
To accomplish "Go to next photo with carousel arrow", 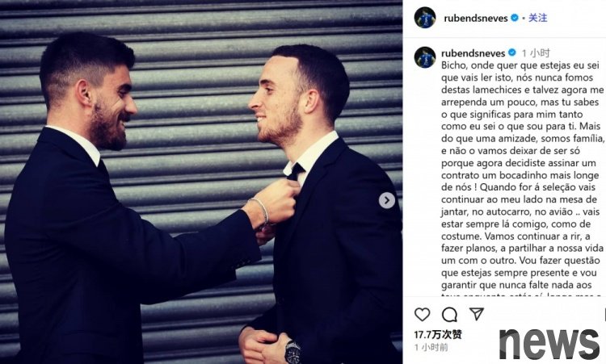I will coord(387,200).
